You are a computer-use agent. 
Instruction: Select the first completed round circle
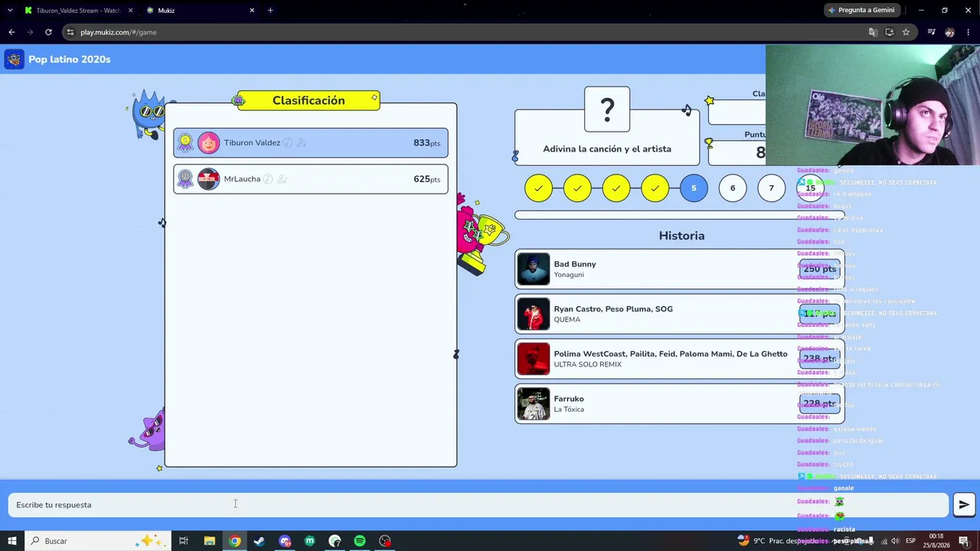point(538,188)
